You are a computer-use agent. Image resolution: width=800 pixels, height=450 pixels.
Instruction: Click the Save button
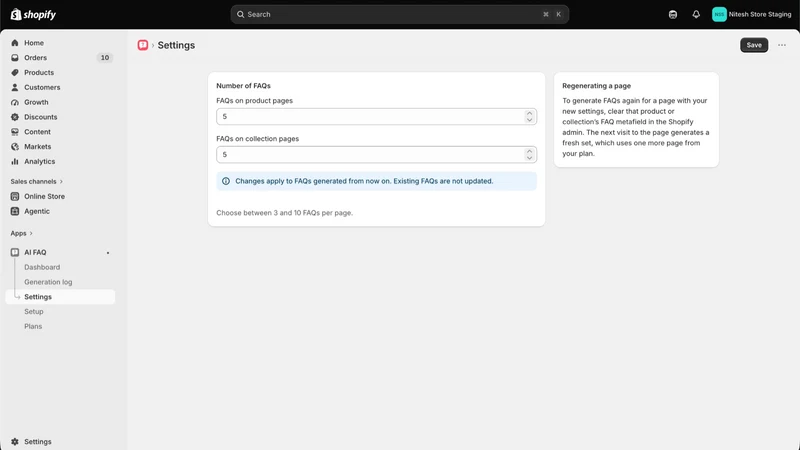754,45
